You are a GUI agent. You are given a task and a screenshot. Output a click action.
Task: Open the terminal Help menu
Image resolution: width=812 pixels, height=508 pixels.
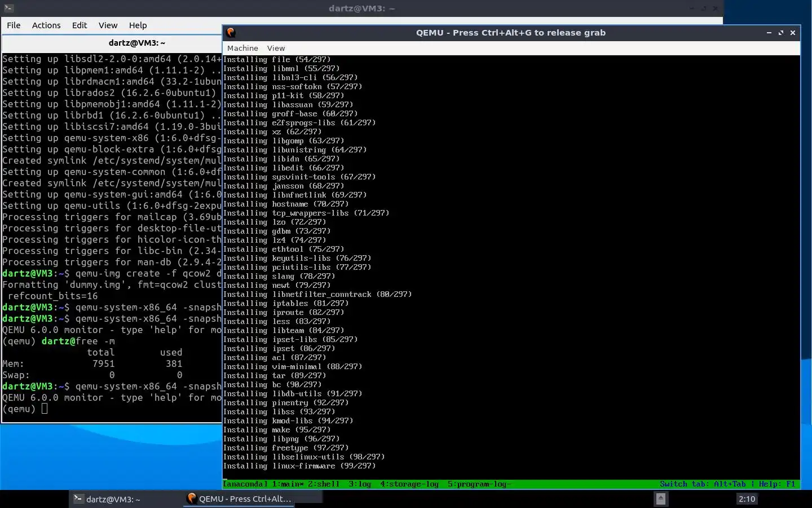(x=138, y=25)
